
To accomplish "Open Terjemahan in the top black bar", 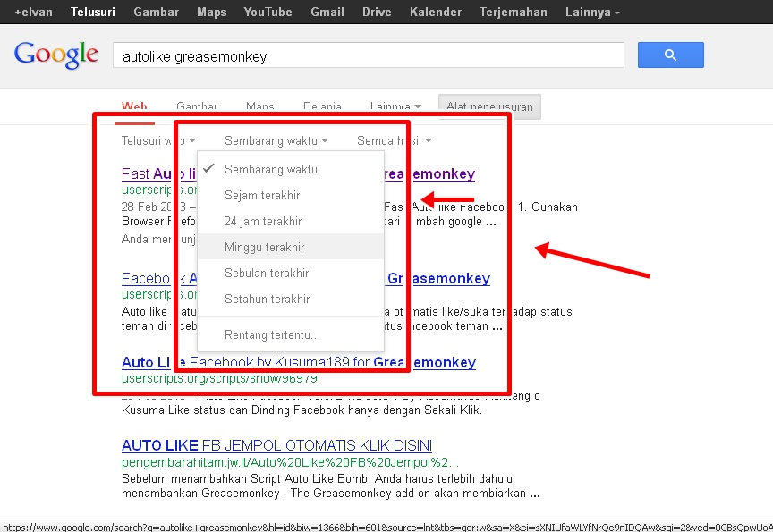I will [514, 12].
